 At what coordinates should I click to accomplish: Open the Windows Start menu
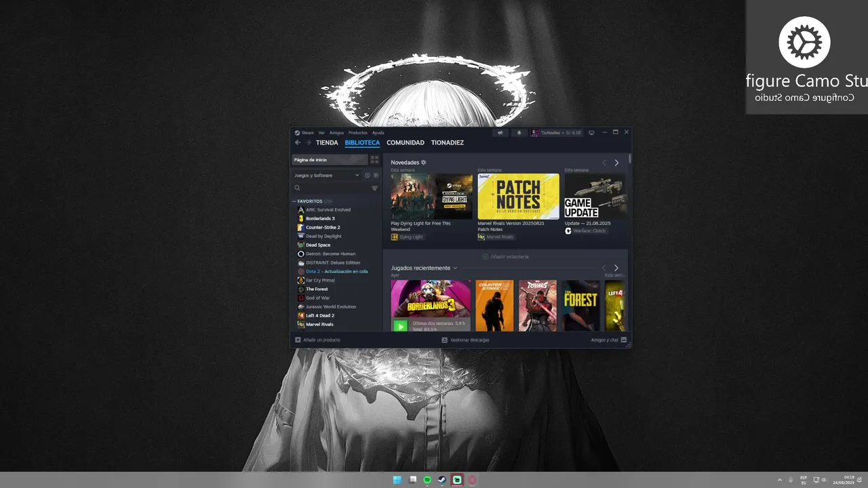397,480
